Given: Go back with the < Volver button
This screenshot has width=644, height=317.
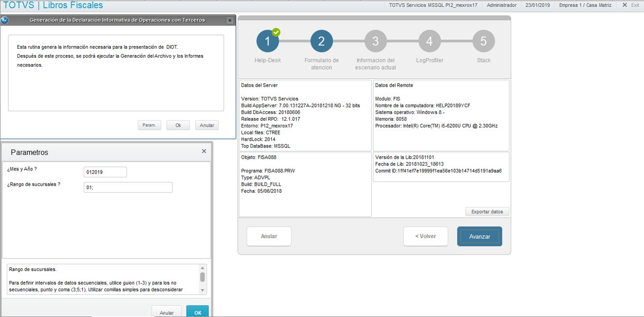Looking at the screenshot, I should pyautogui.click(x=426, y=237).
